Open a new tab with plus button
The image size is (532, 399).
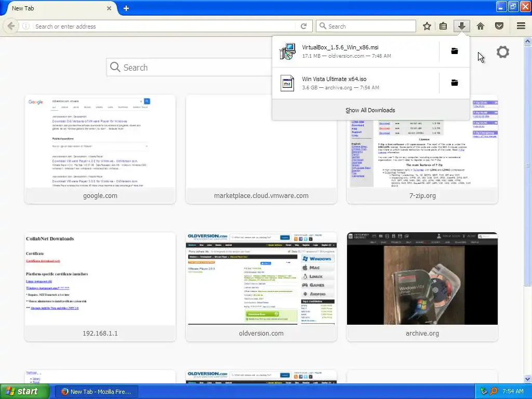click(126, 8)
